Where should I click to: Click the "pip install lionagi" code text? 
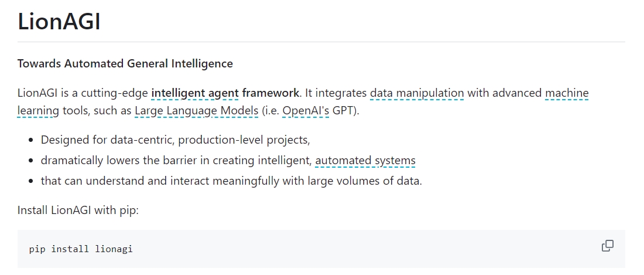(81, 249)
